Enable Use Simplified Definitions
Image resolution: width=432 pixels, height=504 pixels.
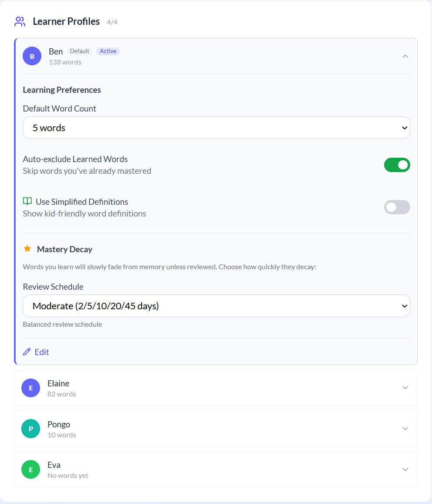point(397,207)
